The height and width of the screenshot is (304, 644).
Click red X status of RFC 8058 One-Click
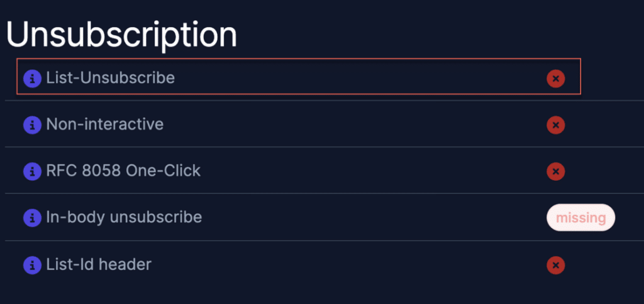pos(556,171)
